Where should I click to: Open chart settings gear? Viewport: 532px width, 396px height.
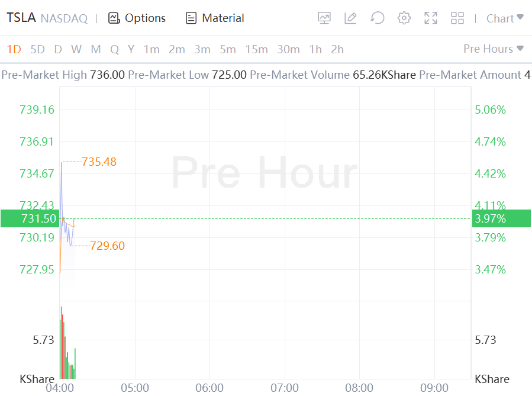(404, 18)
